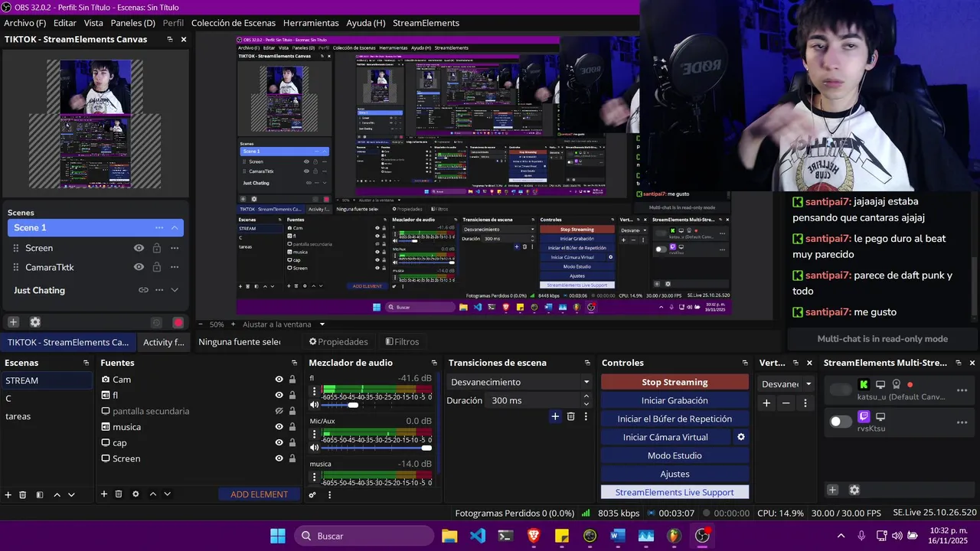Unlock the Screen source in Fuentes
The image size is (980, 551).
coord(292,458)
